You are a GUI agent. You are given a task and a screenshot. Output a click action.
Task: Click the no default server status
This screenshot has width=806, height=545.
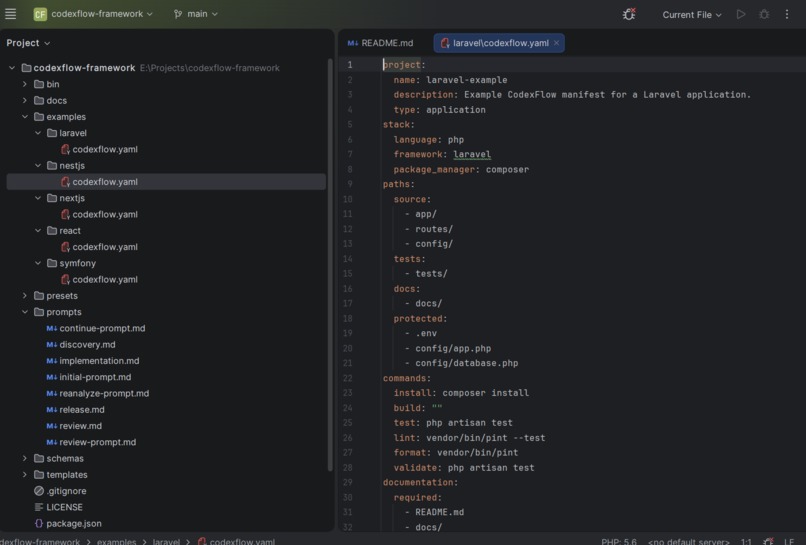(x=688, y=541)
